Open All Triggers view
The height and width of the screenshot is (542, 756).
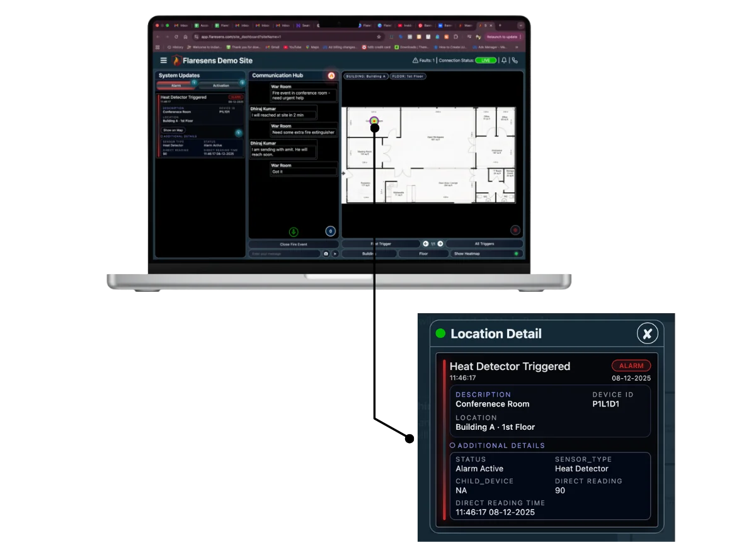(484, 243)
